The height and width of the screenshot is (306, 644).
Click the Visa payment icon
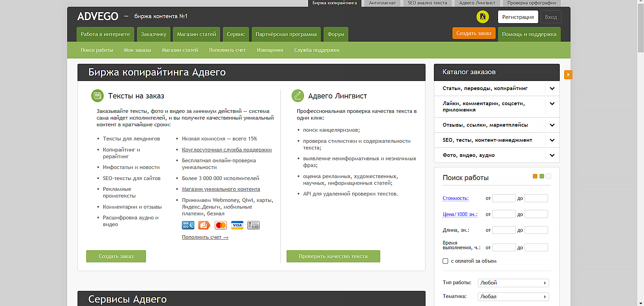coord(237,225)
